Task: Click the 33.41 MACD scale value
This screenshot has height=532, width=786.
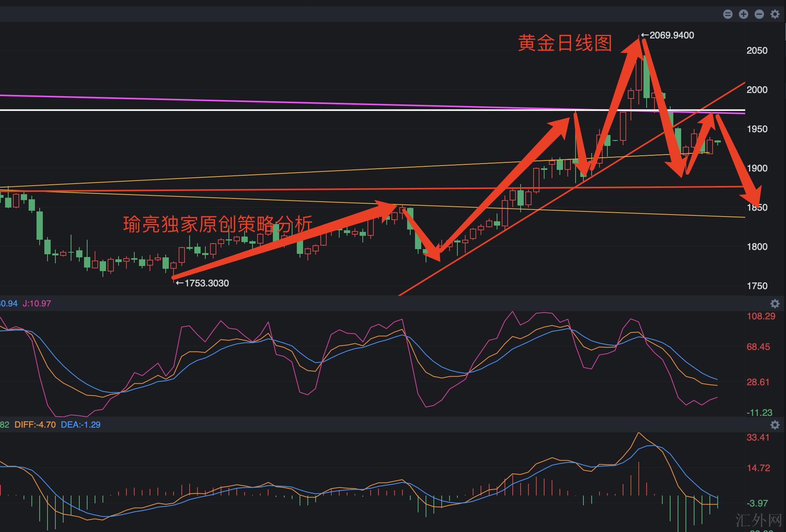Action: click(758, 437)
